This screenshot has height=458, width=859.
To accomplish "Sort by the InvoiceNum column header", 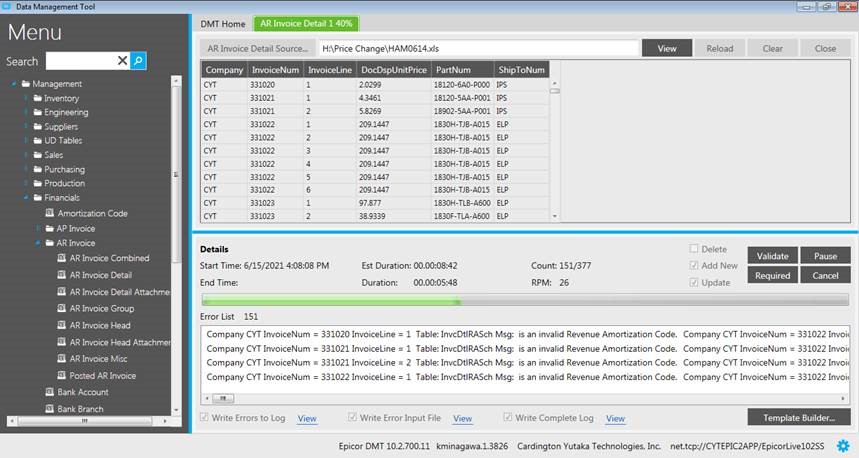I will (275, 70).
